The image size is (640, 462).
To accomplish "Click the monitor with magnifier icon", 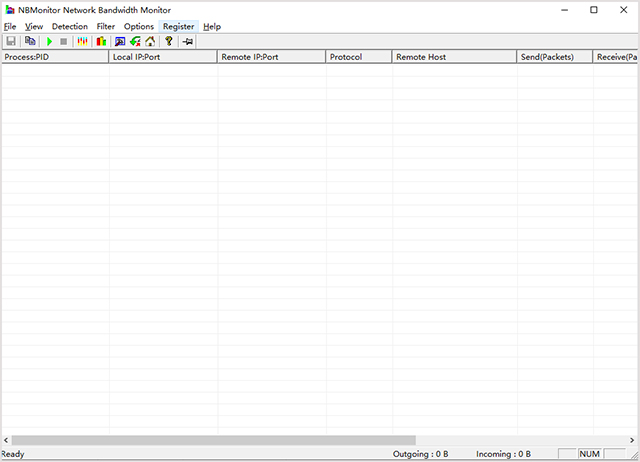I will [120, 41].
